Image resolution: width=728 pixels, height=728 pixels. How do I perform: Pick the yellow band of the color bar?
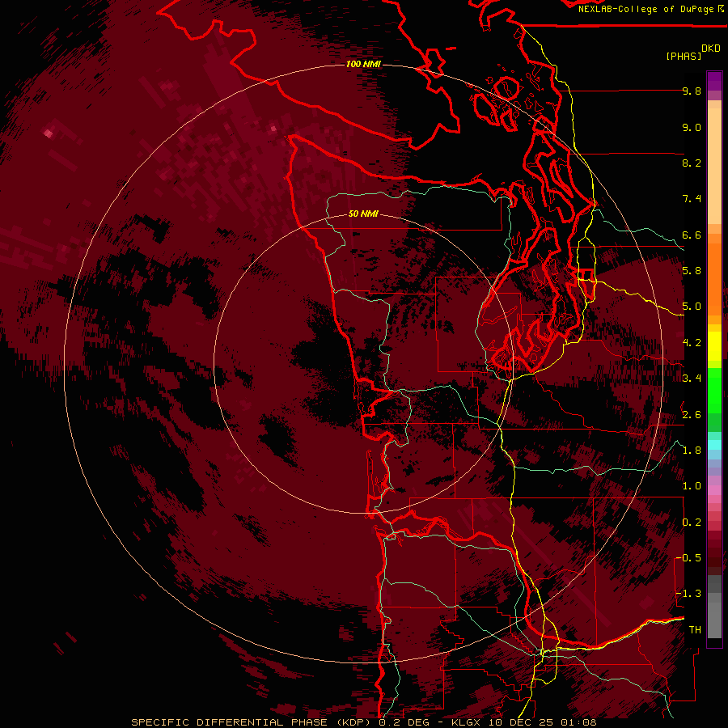click(714, 346)
